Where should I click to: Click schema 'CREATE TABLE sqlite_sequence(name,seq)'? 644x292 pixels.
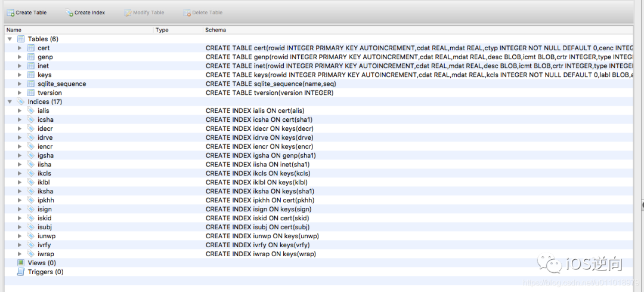click(x=271, y=84)
